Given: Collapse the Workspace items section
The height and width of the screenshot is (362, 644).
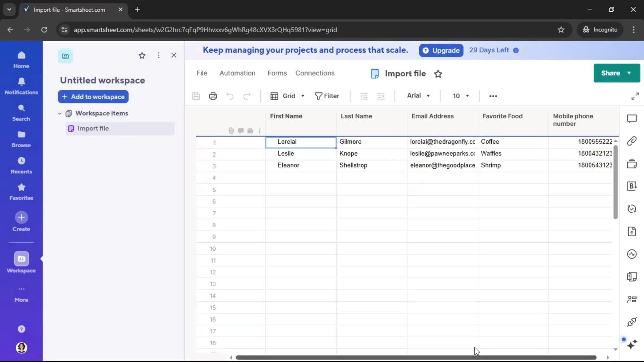Looking at the screenshot, I should click(59, 113).
